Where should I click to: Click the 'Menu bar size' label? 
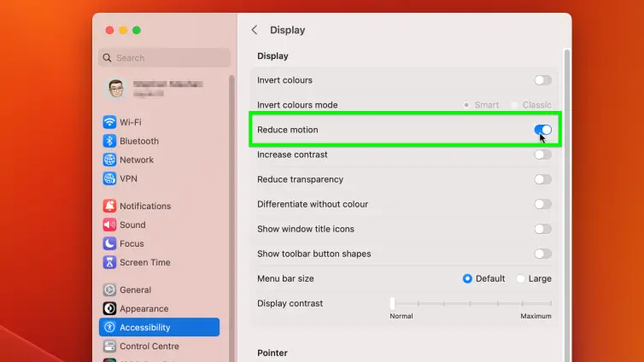click(285, 278)
